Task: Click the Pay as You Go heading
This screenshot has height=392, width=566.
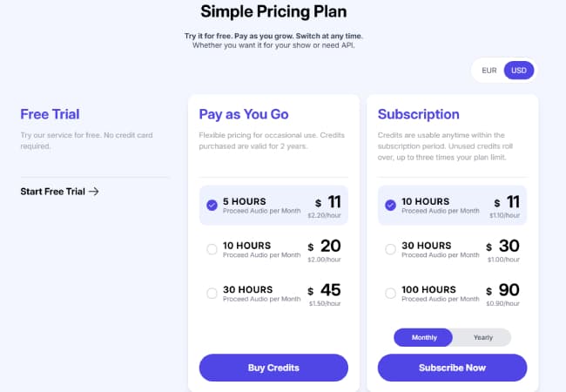Action: coord(244,114)
